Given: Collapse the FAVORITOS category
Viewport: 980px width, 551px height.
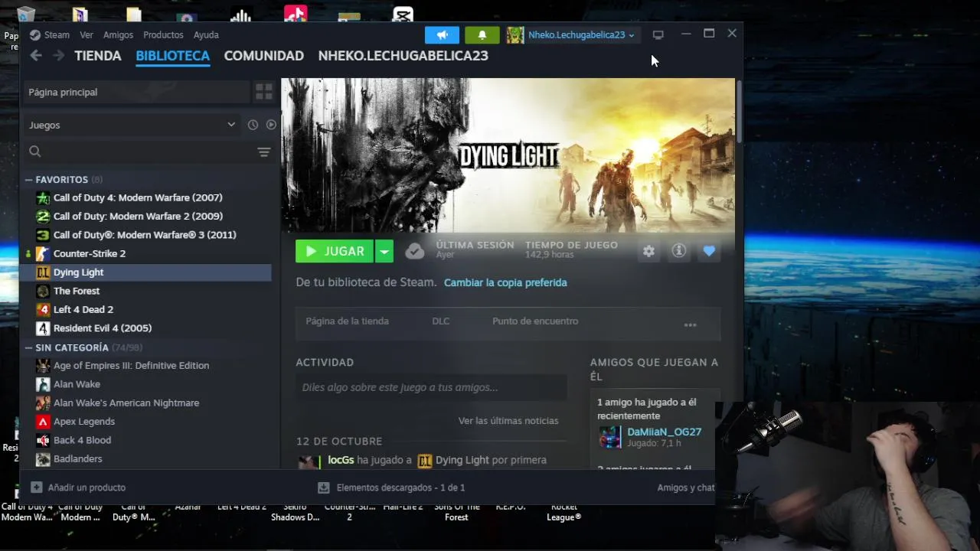Looking at the screenshot, I should click(x=29, y=180).
